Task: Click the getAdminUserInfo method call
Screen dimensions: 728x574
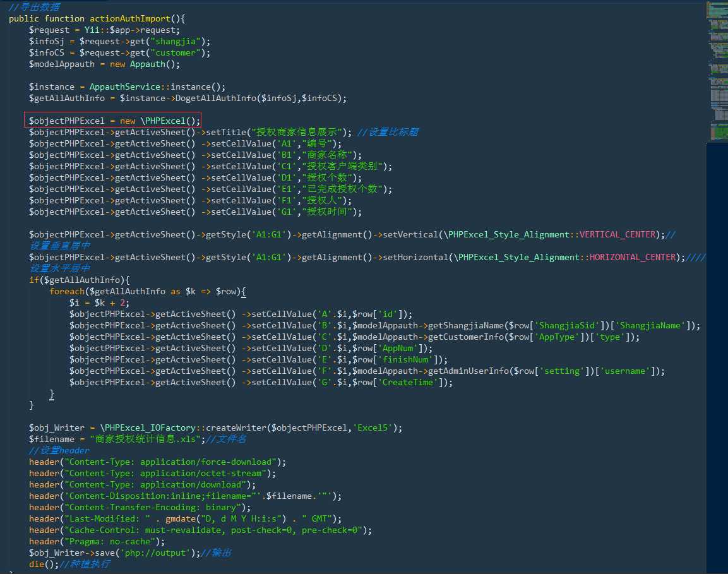Action: click(468, 371)
